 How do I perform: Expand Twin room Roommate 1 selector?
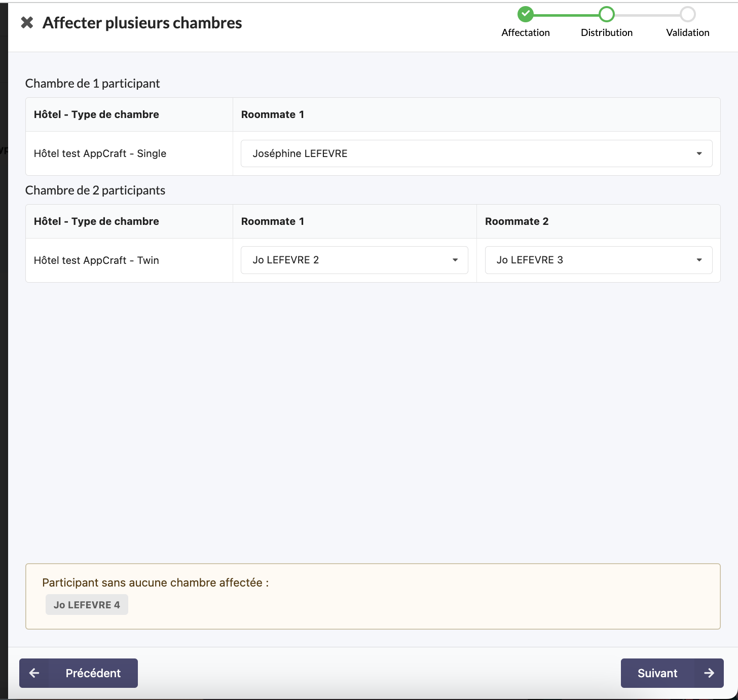pos(345,260)
